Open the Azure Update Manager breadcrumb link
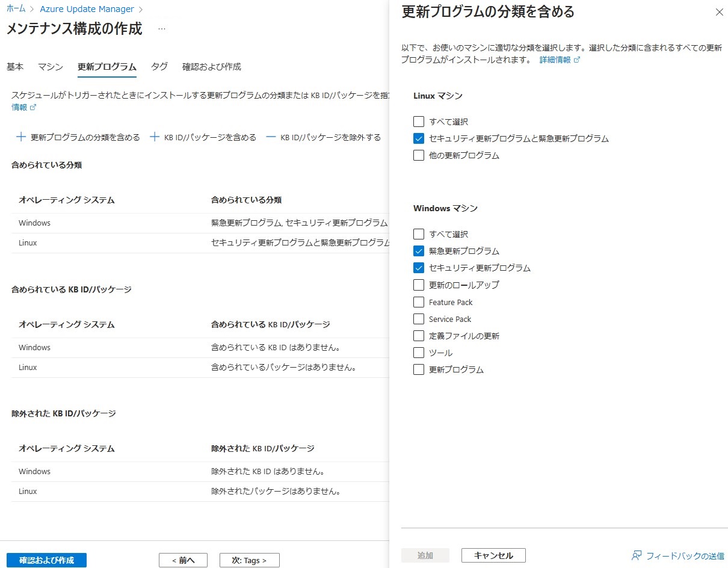Image resolution: width=728 pixels, height=568 pixels. pos(87,9)
